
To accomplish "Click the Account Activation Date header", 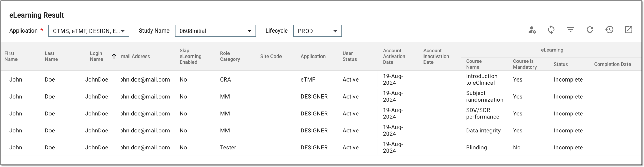I will [394, 56].
